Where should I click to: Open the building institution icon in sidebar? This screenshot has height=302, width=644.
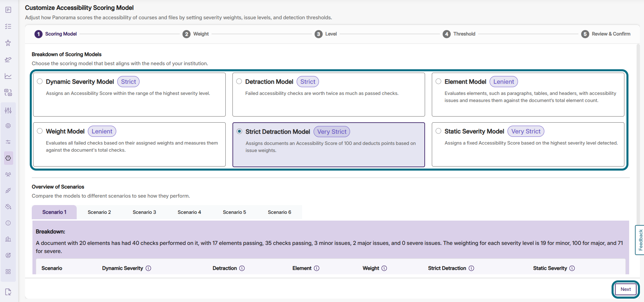[8, 239]
